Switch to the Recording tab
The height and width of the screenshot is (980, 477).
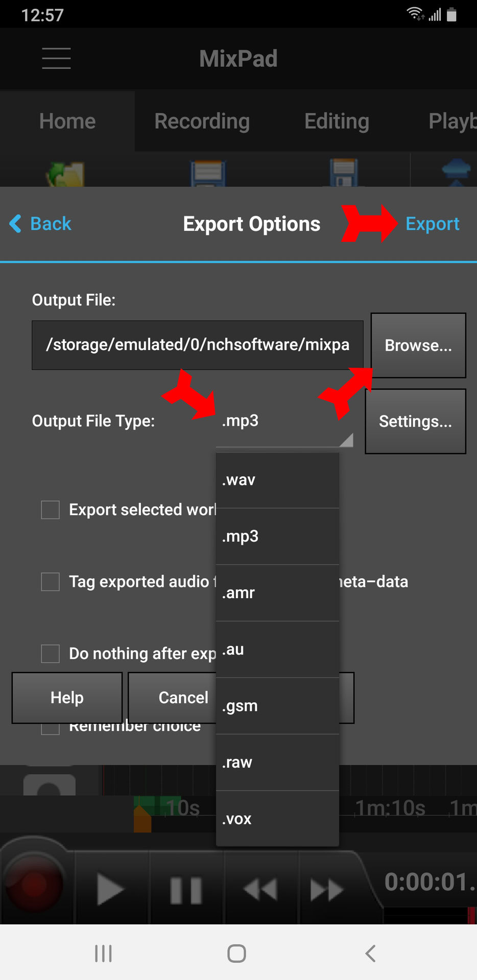pyautogui.click(x=202, y=121)
